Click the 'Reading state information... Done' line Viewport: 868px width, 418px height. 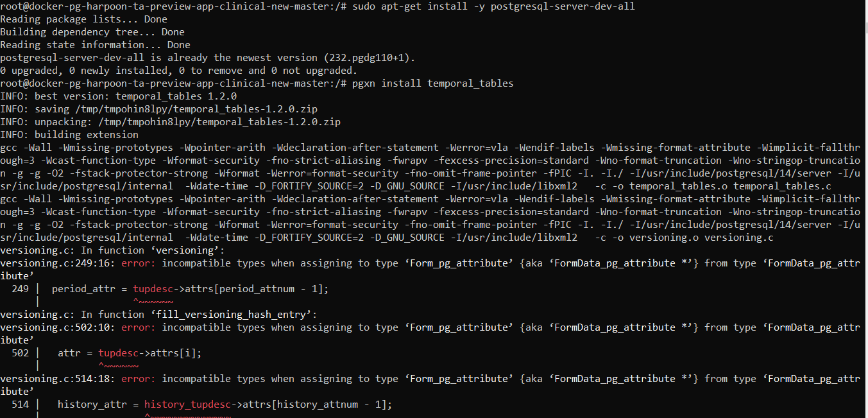pyautogui.click(x=95, y=45)
